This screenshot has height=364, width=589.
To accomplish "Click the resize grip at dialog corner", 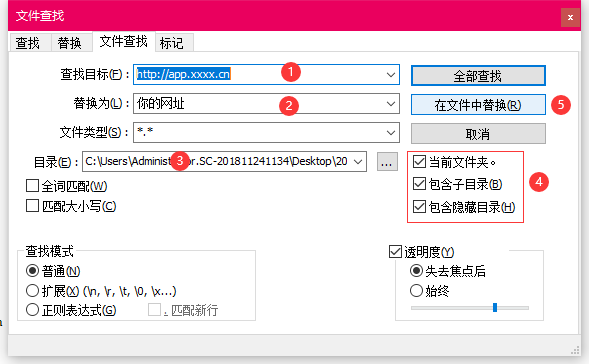I will pyautogui.click(x=575, y=350).
